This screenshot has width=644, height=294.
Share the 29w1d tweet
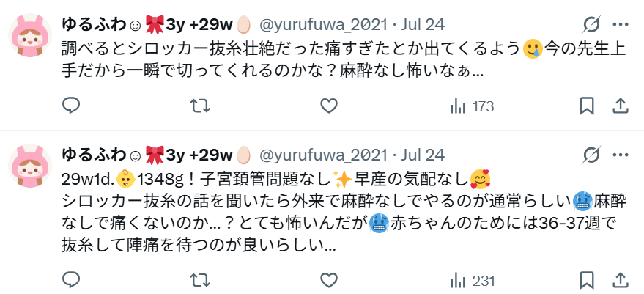620,280
